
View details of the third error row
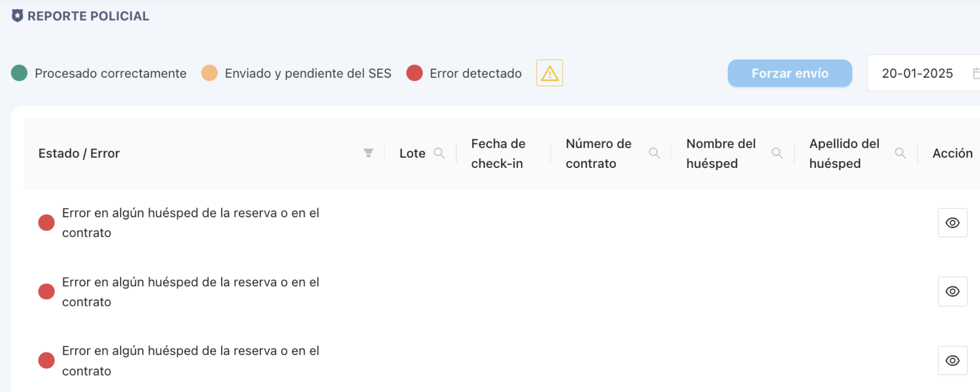pyautogui.click(x=953, y=361)
